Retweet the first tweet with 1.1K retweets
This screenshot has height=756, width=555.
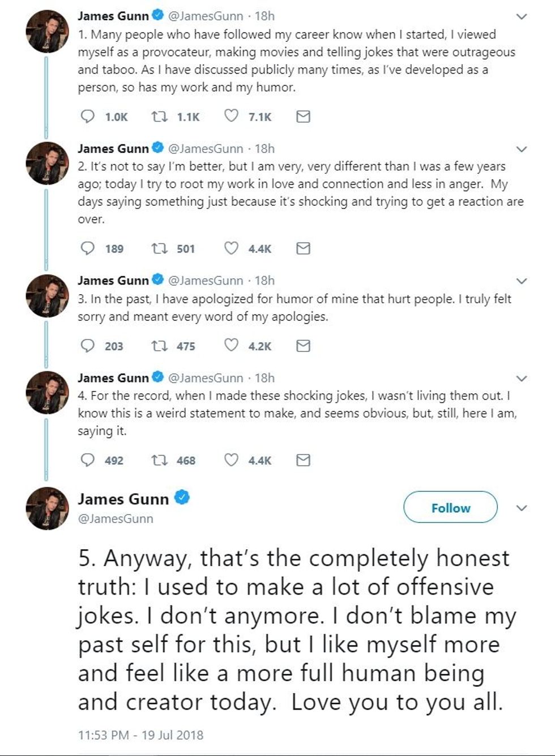click(159, 117)
